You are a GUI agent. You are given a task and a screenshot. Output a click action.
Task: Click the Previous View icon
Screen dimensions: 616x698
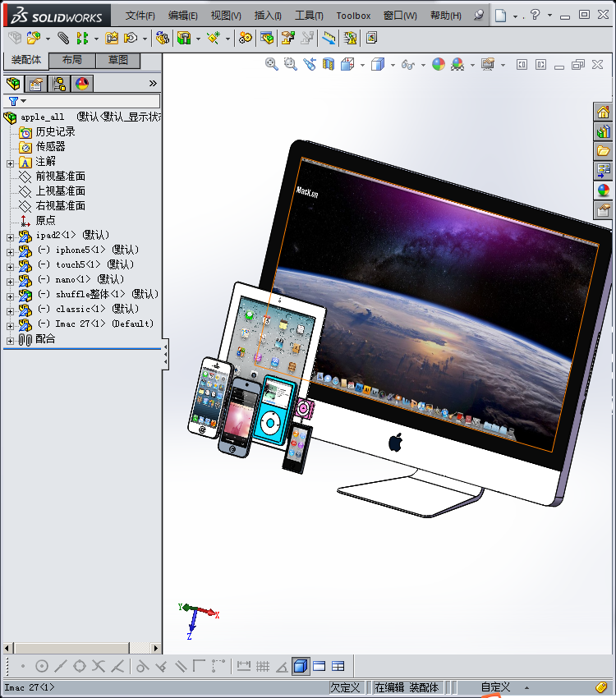310,65
